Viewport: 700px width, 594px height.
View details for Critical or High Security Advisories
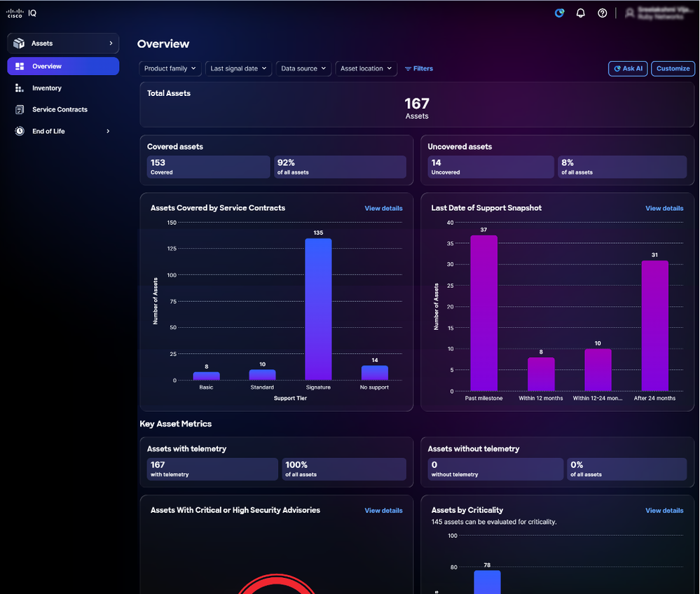click(x=383, y=511)
